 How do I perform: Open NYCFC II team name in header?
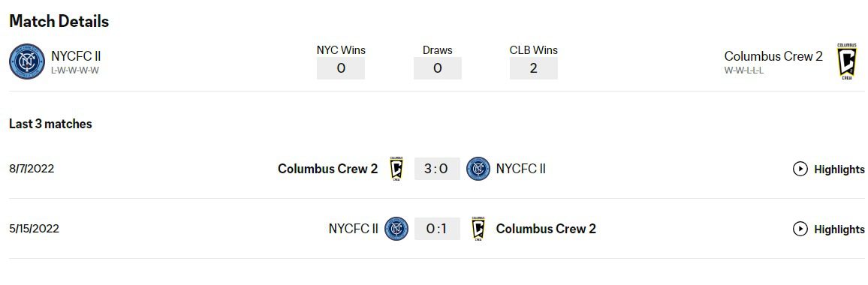click(x=76, y=56)
